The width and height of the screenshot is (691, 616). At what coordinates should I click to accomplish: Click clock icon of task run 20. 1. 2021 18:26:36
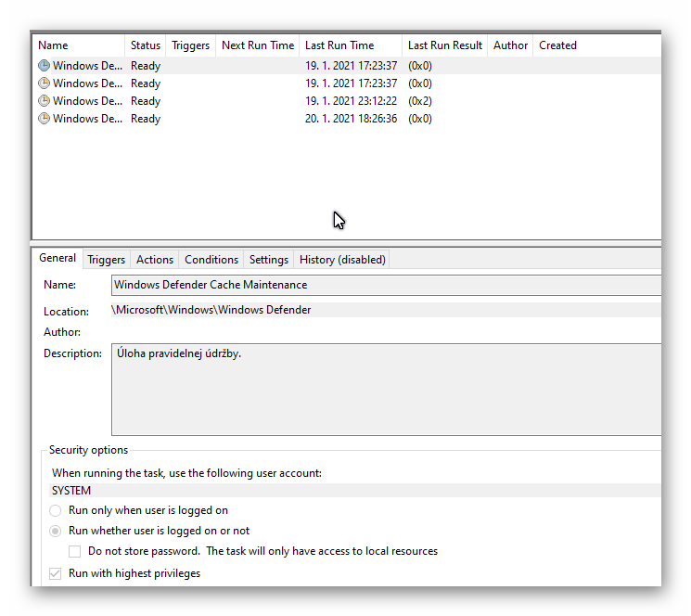pyautogui.click(x=44, y=119)
